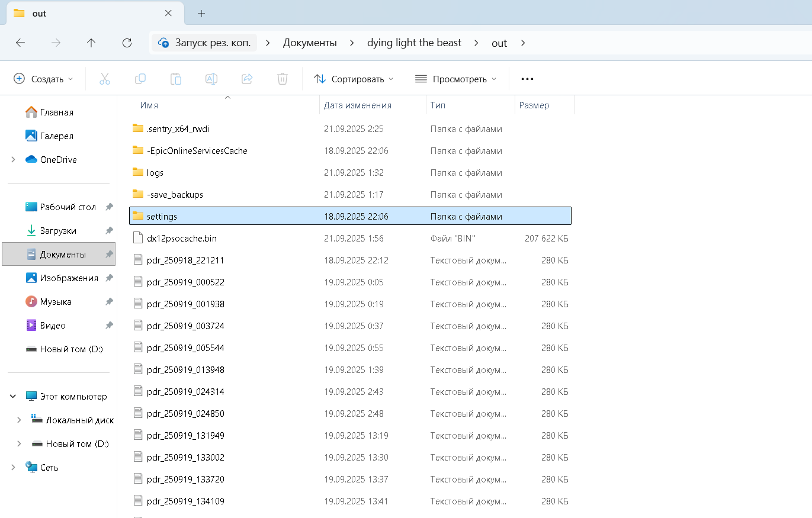Click the Share icon in toolbar
This screenshot has width=812, height=518.
pos(248,79)
